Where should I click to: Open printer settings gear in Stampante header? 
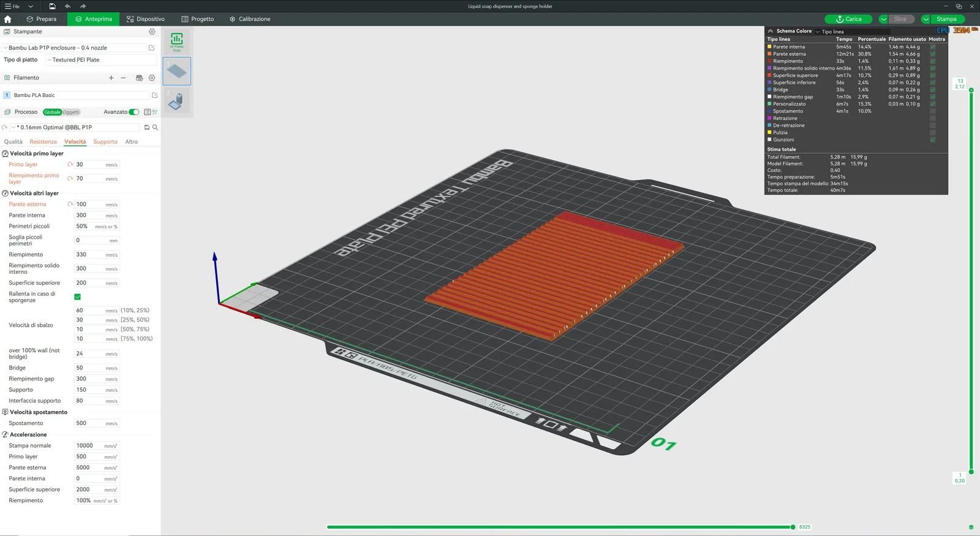pyautogui.click(x=152, y=32)
